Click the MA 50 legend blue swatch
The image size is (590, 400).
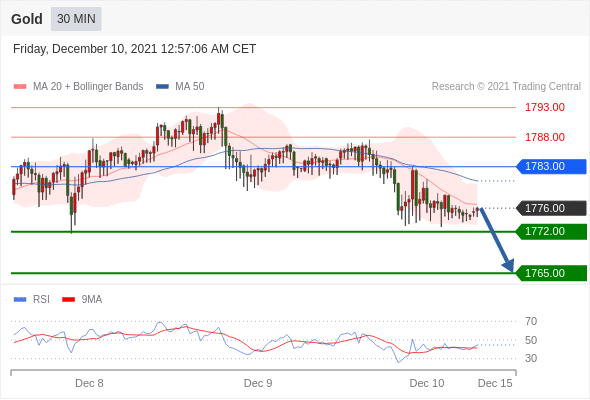162,87
